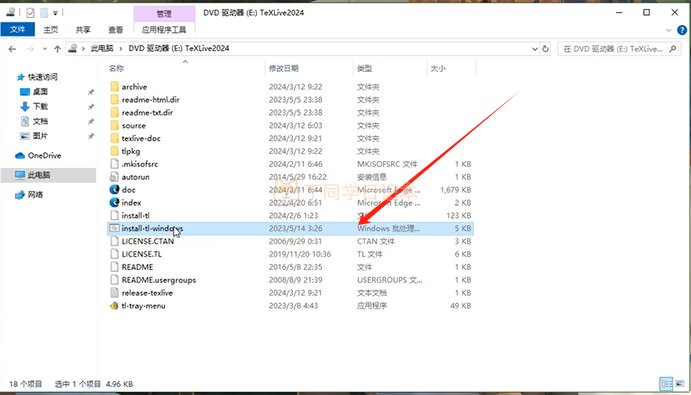This screenshot has width=691, height=395.
Task: Switch to the 查看 ribbon tab
Action: [x=115, y=30]
